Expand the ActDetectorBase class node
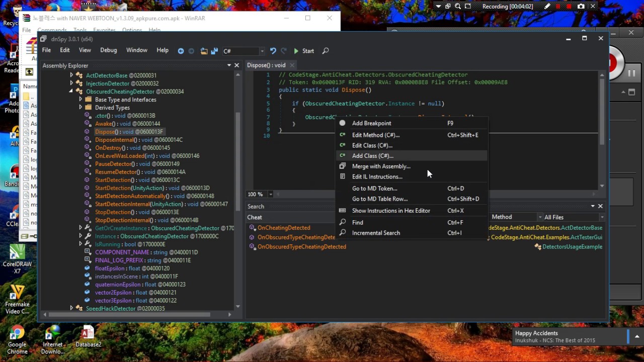The image size is (644, 362). (71, 75)
